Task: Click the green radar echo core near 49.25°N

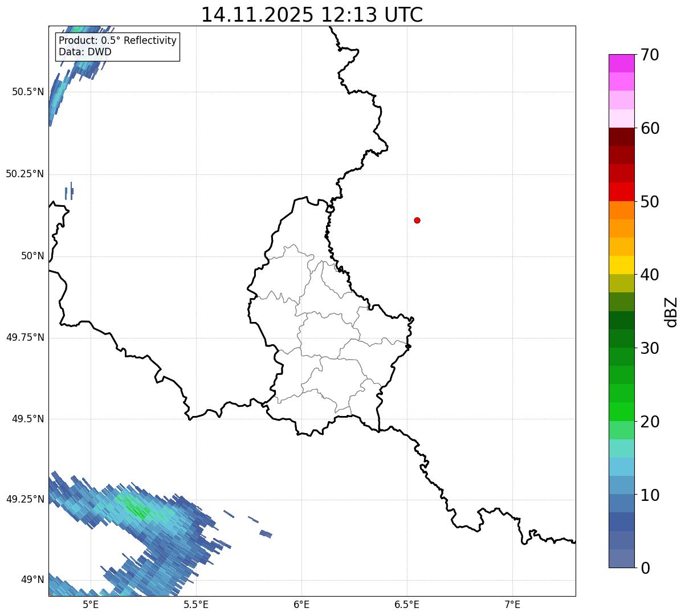Action: (x=134, y=507)
